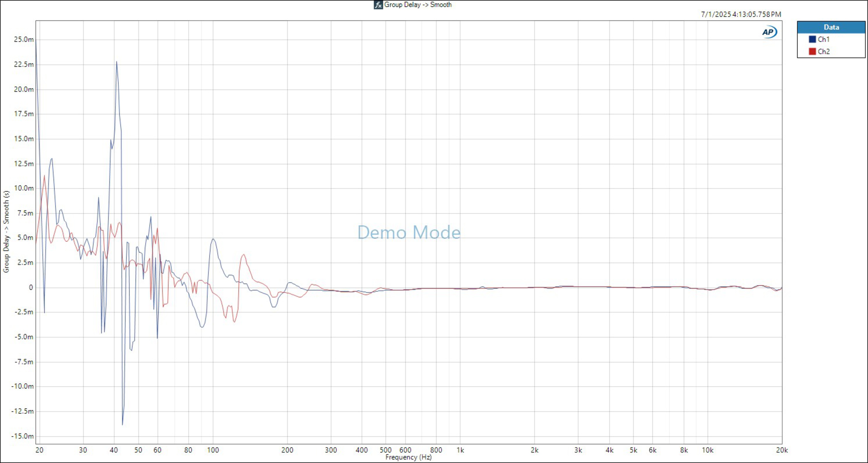Click the 10k tick on frequency axis
868x463 pixels.
pyautogui.click(x=707, y=450)
